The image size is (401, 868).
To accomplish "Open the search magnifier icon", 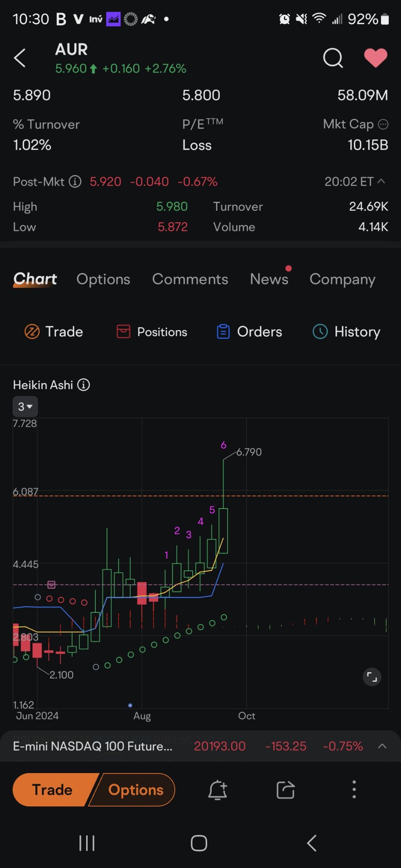I will [333, 58].
